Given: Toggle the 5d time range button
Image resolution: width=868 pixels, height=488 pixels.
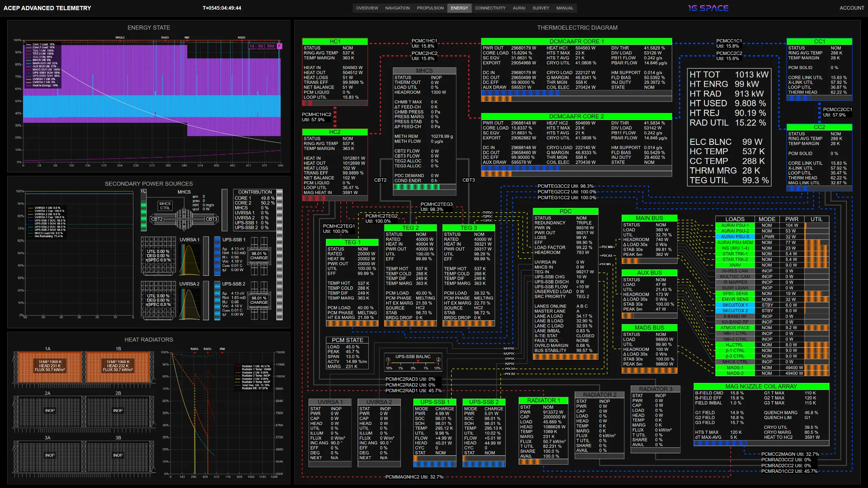Looking at the screenshot, I should click(261, 46).
